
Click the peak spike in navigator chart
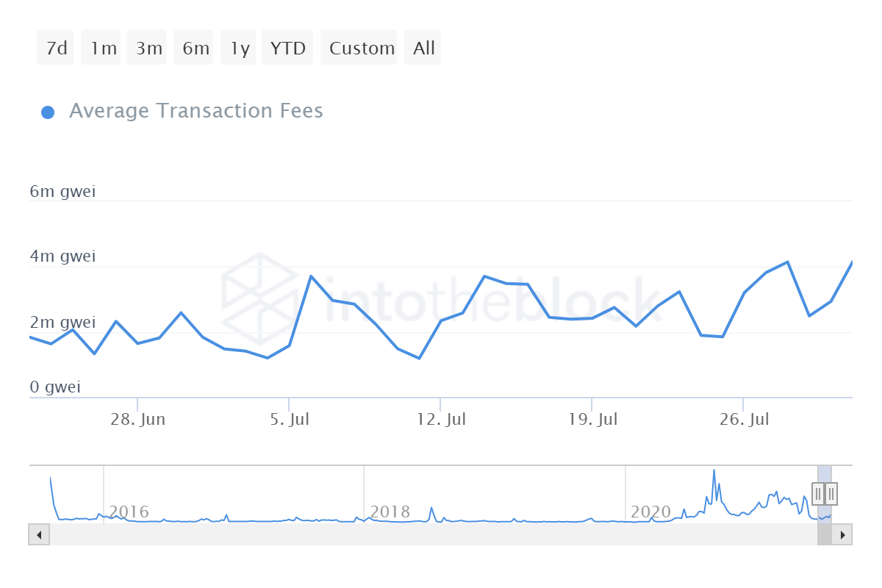[x=714, y=471]
